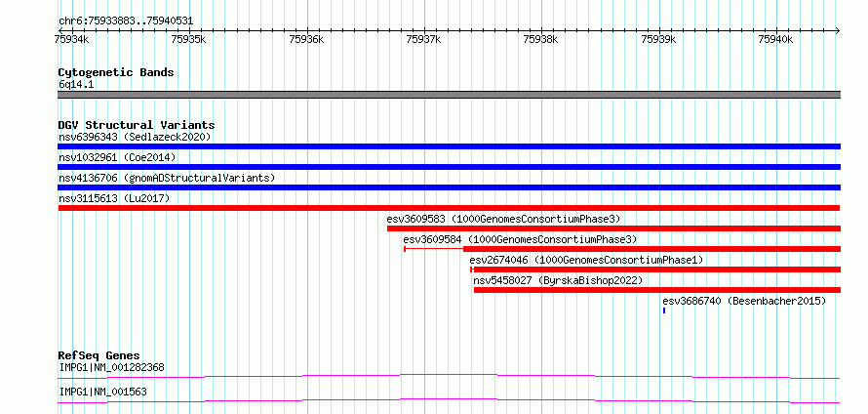Select the magenta IMPG1 NM_001282368 gene line
Image resolution: width=868 pixels, height=414 pixels.
449,377
